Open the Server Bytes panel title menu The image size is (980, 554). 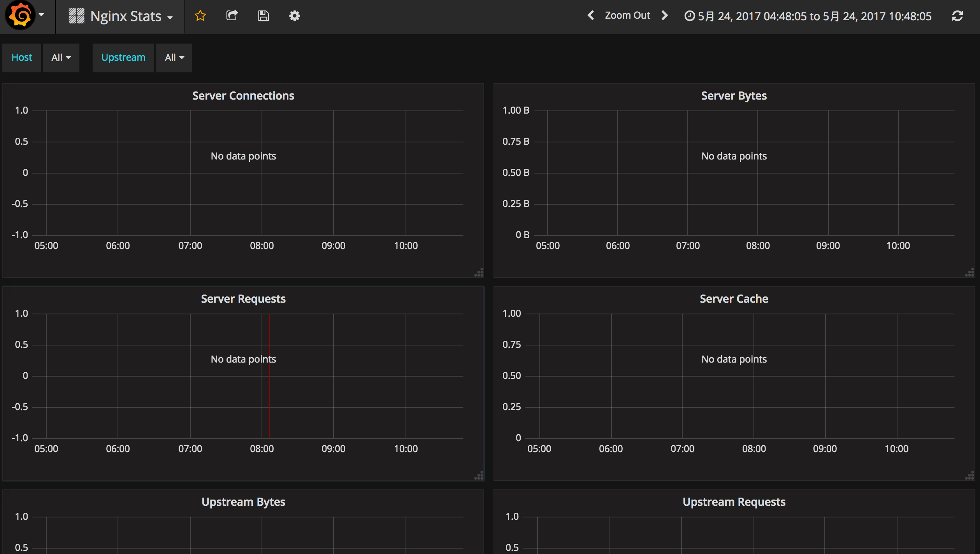pos(734,96)
